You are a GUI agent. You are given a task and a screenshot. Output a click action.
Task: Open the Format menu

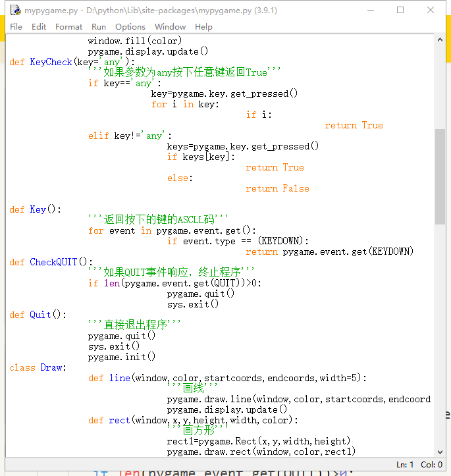pos(68,27)
